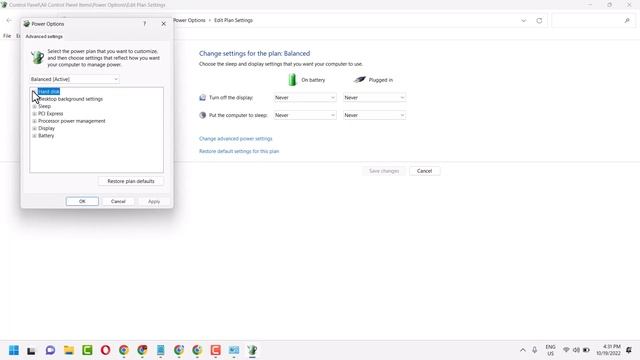Refresh the Control Panel address bar
640x360 pixels.
point(539,20)
